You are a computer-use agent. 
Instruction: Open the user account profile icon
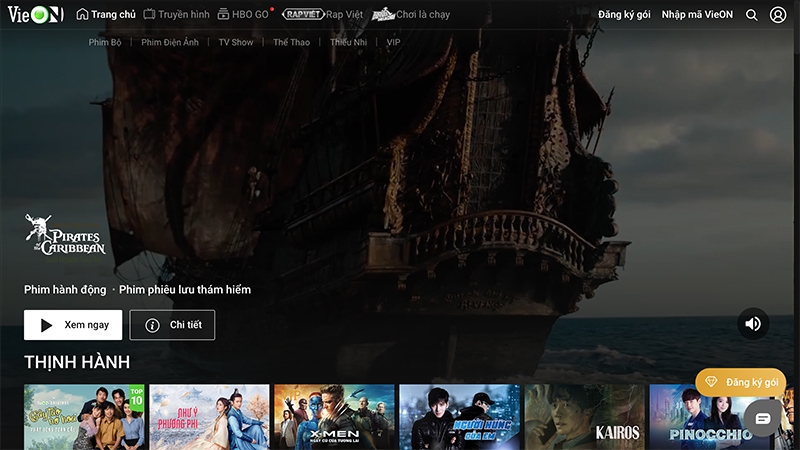[778, 15]
